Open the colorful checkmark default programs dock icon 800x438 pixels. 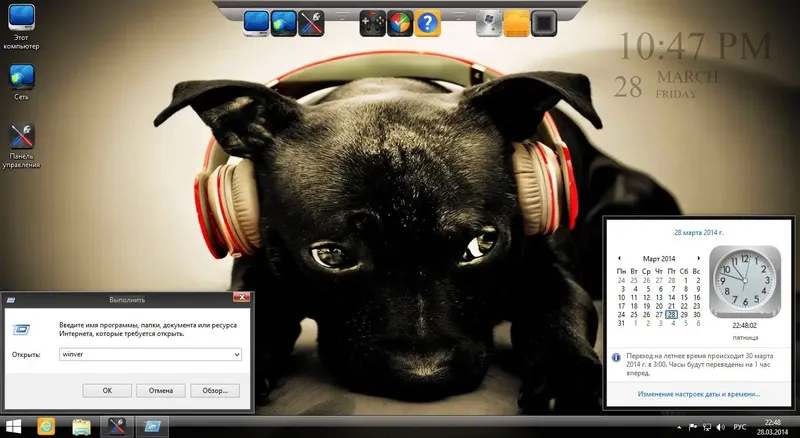pyautogui.click(x=400, y=23)
